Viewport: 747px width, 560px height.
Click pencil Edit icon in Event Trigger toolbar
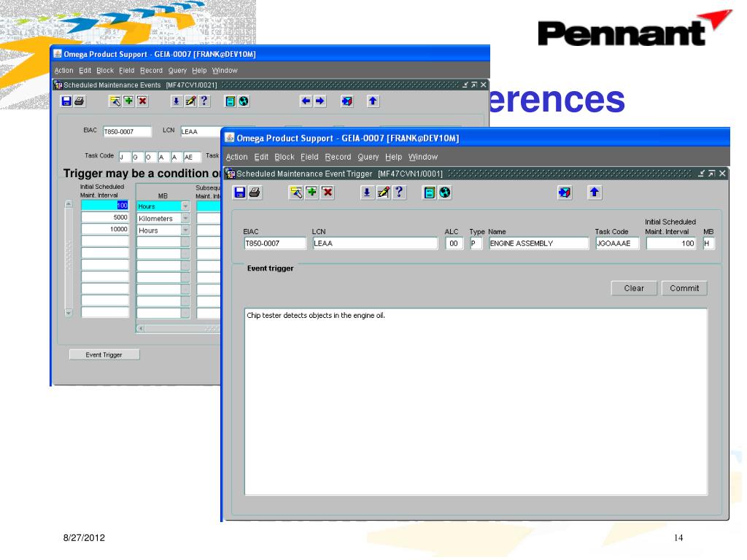[383, 192]
